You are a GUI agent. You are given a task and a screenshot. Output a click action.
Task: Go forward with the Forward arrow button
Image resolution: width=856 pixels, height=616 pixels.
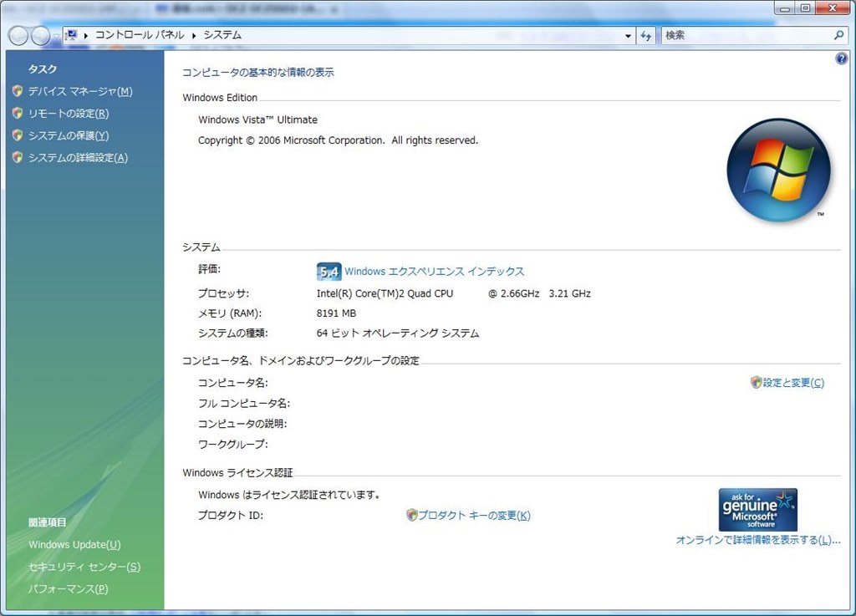40,36
